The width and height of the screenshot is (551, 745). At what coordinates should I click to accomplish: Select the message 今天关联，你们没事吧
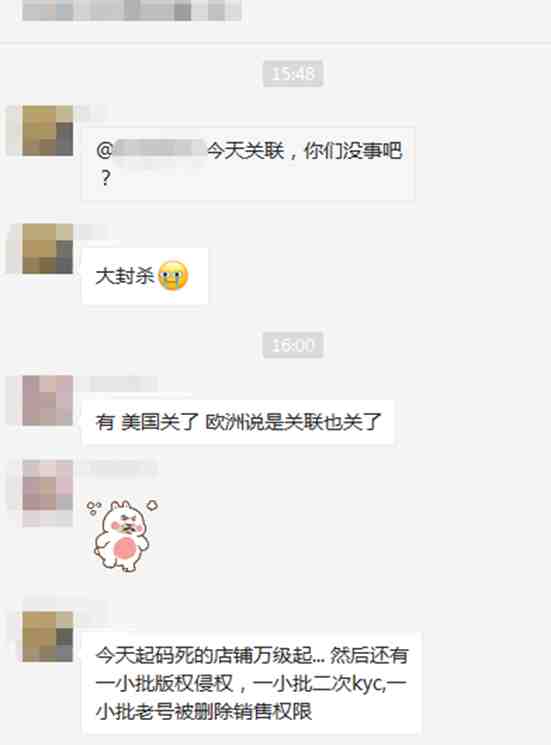(x=248, y=164)
